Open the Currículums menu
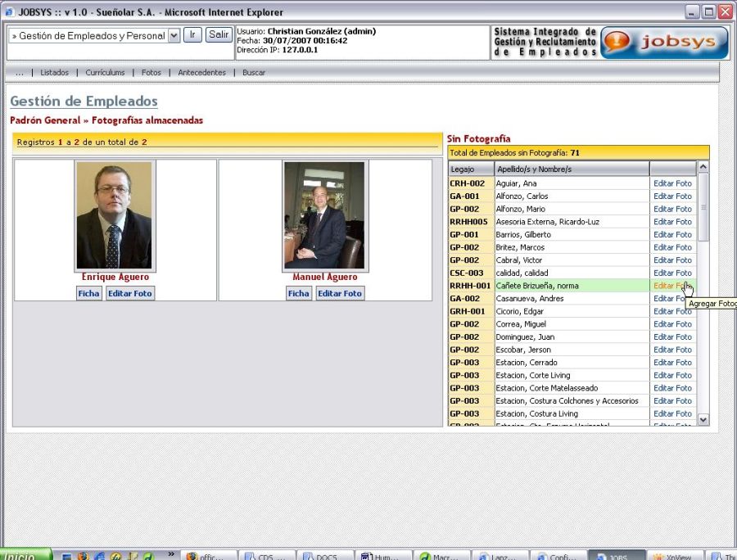 tap(105, 73)
